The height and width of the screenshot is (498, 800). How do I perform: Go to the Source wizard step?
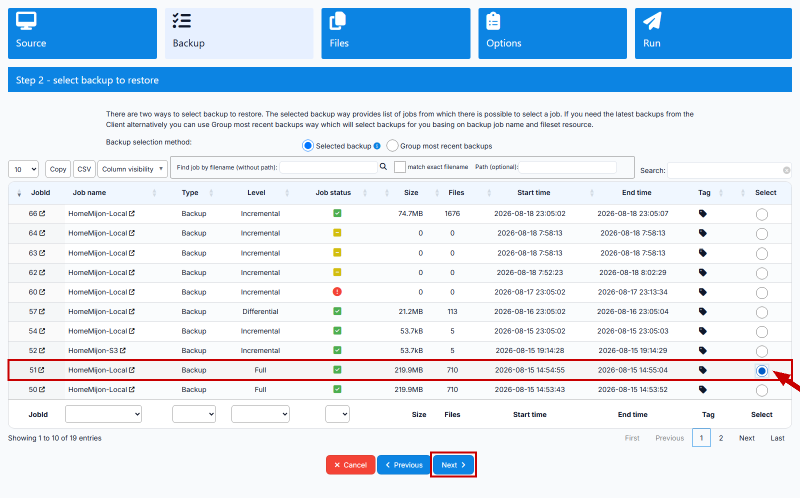(x=82, y=33)
